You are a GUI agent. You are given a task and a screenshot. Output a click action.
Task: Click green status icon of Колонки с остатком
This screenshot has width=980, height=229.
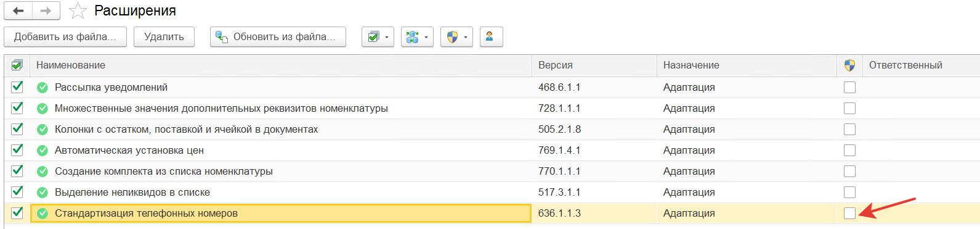coord(43,130)
